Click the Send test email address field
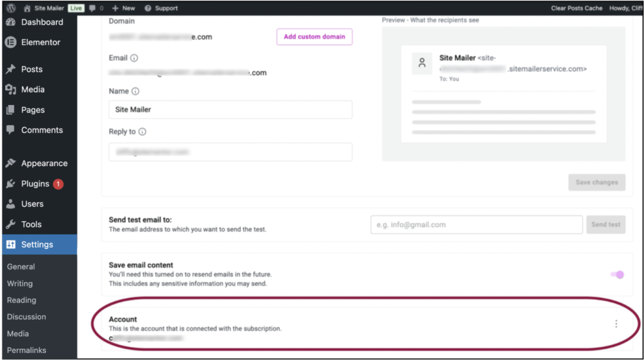 476,224
